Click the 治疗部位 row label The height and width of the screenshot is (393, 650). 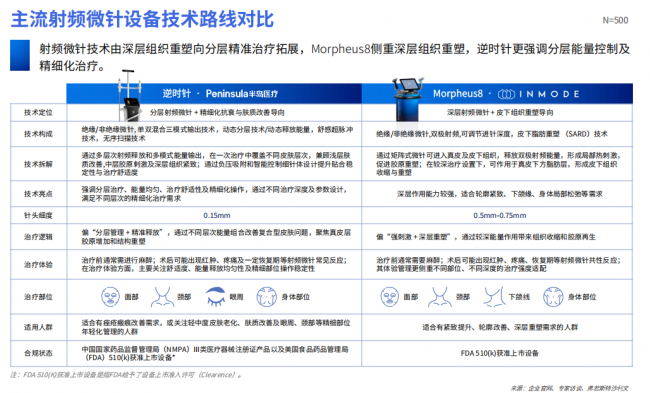click(38, 297)
